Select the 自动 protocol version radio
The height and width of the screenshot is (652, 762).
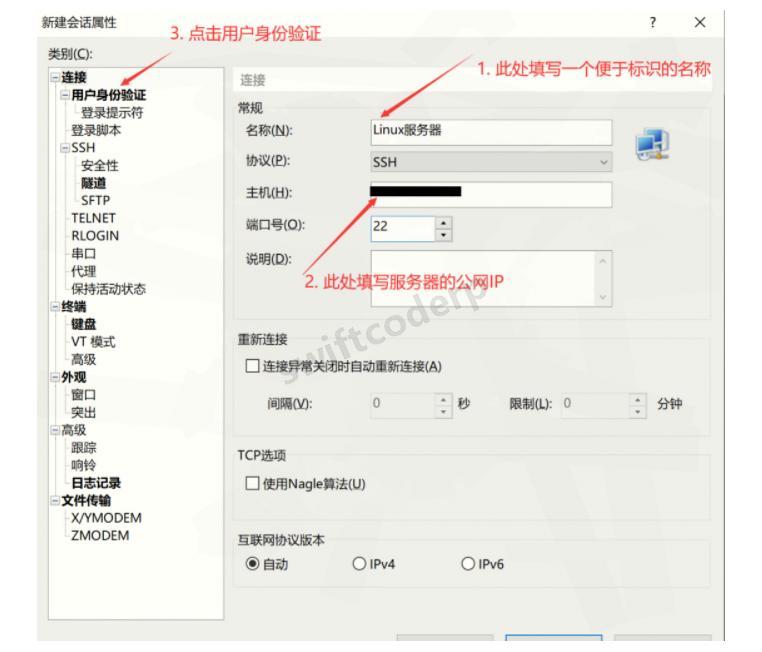[252, 564]
